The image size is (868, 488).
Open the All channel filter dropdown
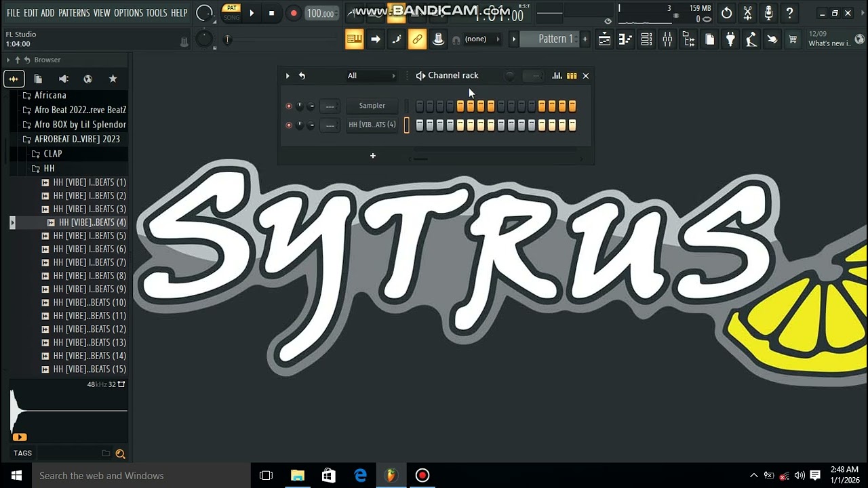tap(371, 76)
